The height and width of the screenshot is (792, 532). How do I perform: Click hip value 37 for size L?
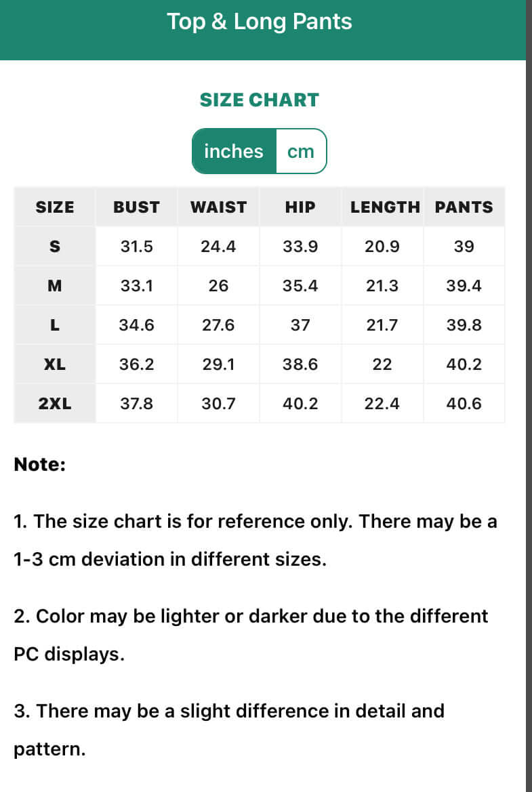point(300,325)
